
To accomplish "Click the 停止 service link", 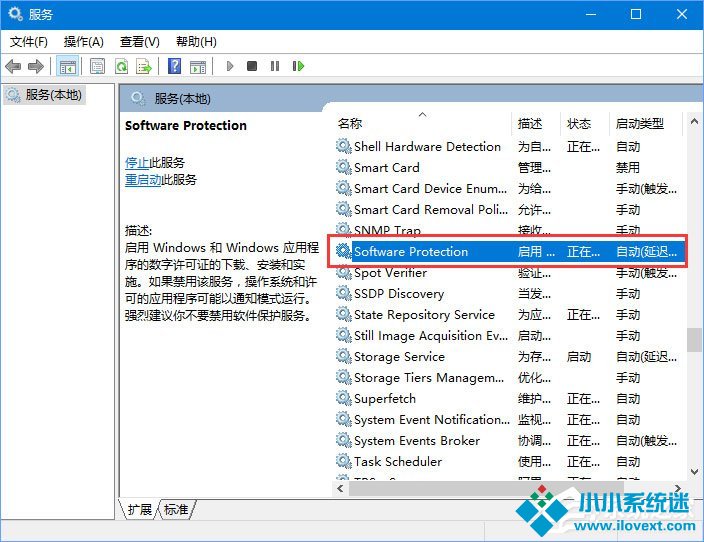I will 137,162.
